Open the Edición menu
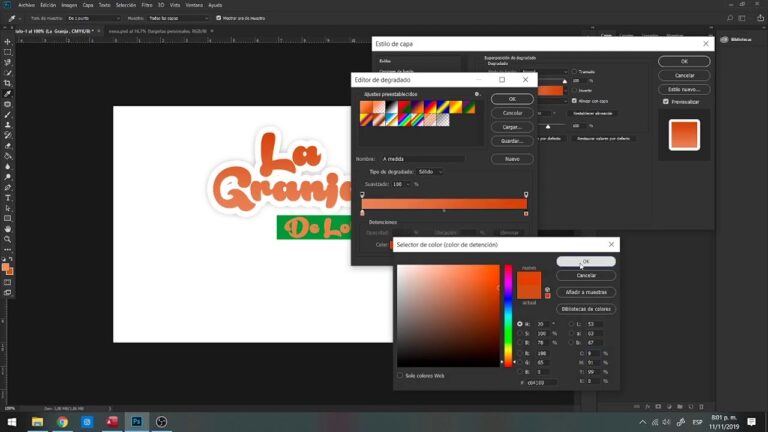 click(x=48, y=5)
